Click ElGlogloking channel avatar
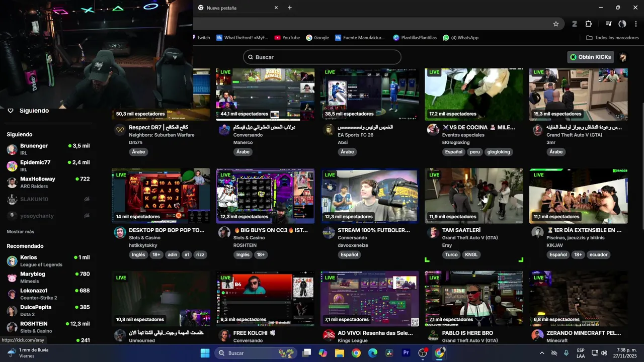Screen dimensions: 644x362 (433, 130)
